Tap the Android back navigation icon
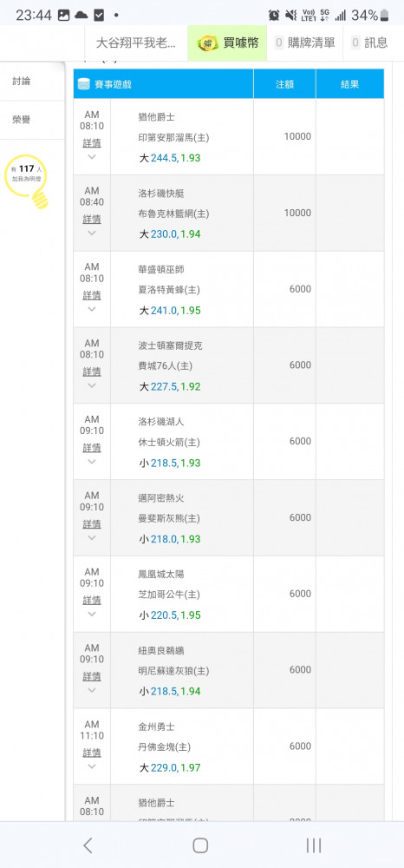404x868 pixels. pyautogui.click(x=88, y=845)
